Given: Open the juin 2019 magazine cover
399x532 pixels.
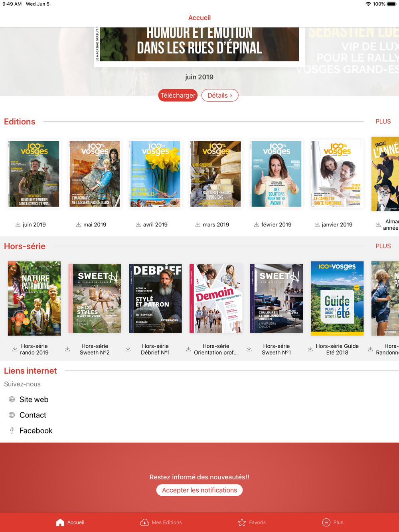Looking at the screenshot, I should [x=34, y=174].
